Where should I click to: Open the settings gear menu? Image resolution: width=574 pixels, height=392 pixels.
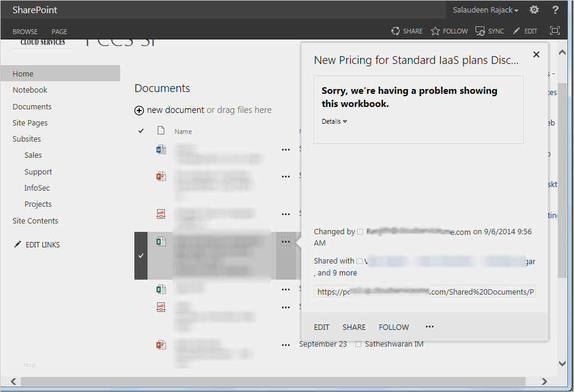coord(534,10)
